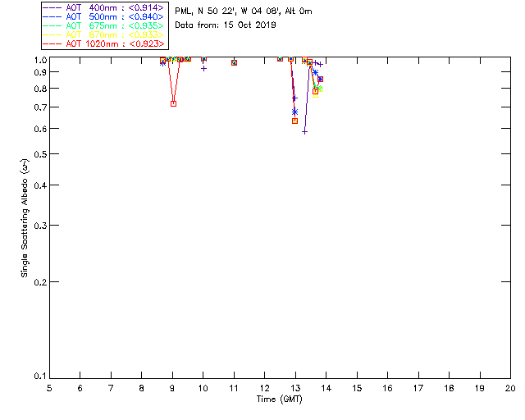Viewport: 525px width, 420px height.
Task: Click the purple plus marker just below 0.6
Action: tap(304, 132)
